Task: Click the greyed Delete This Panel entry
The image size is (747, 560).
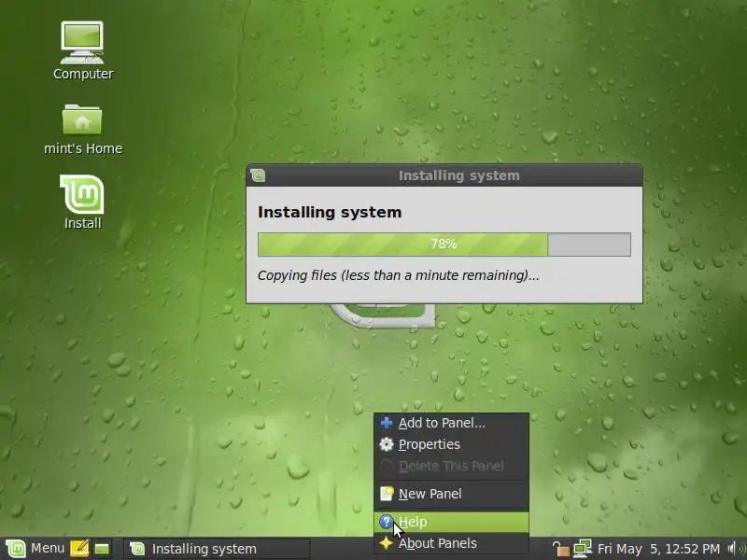Action: 451,466
